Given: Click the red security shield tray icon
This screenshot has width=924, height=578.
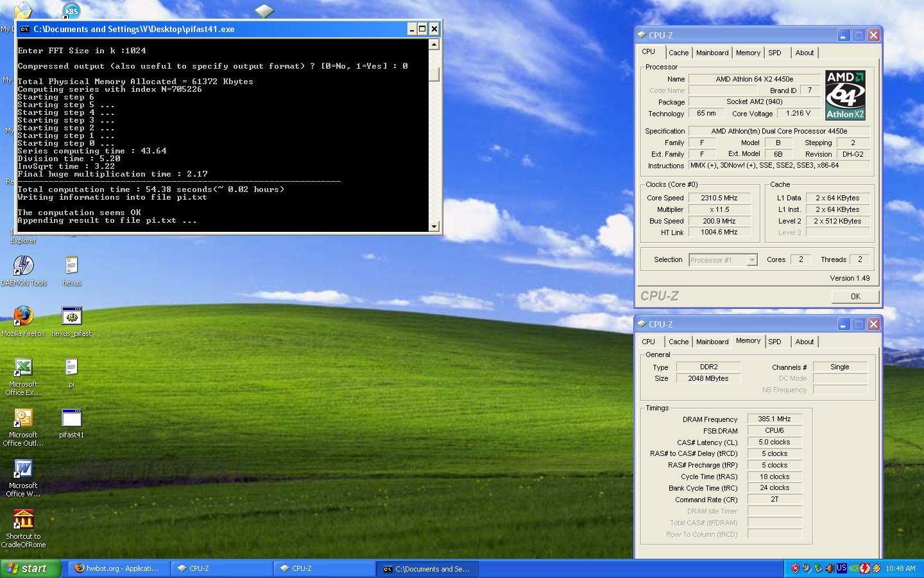Looking at the screenshot, I should tap(795, 568).
